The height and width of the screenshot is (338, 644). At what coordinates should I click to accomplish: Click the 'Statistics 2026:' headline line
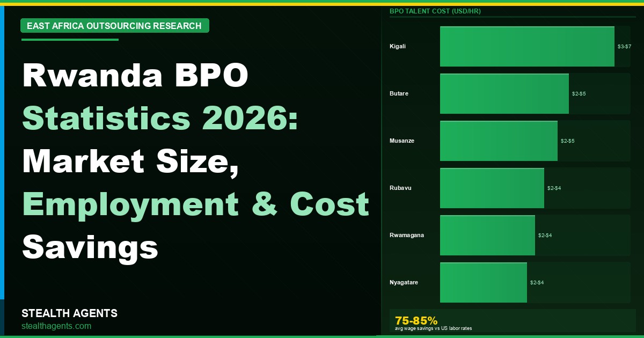click(160, 119)
